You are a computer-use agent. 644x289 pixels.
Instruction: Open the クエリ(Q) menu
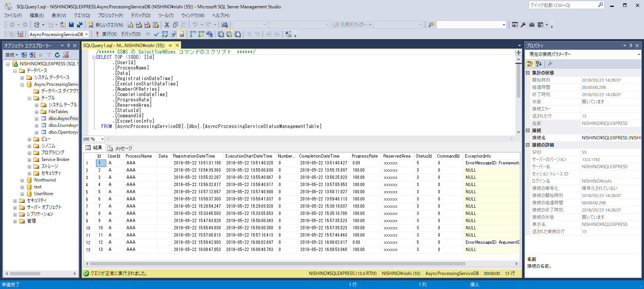point(82,16)
